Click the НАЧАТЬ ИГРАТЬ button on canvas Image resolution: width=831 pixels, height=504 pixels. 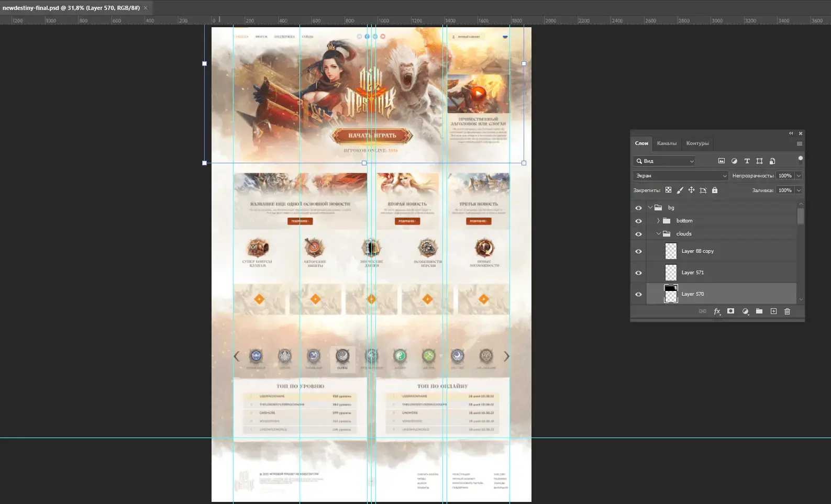point(372,136)
